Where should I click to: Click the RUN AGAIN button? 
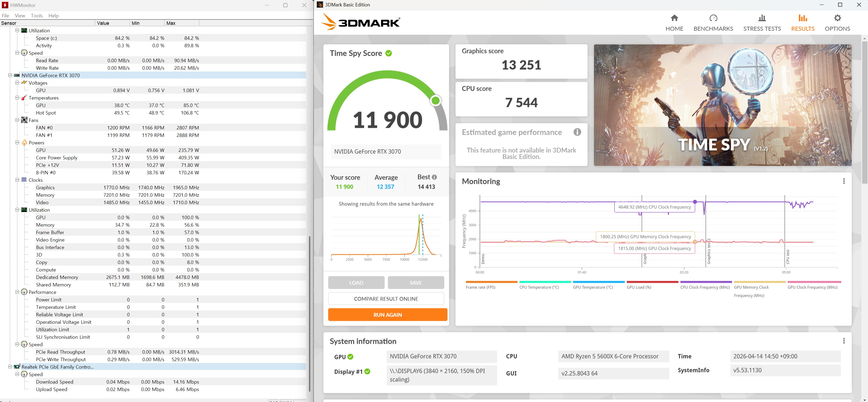coord(387,315)
